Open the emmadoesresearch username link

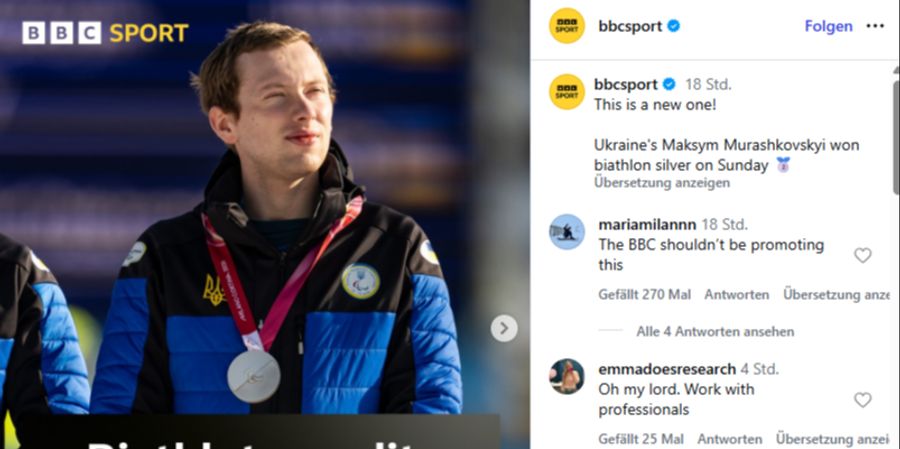667,369
